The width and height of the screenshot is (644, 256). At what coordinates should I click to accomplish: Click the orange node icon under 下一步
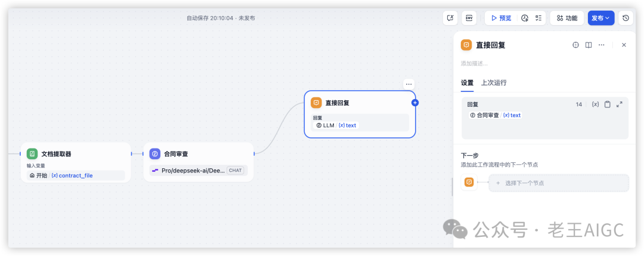click(x=469, y=183)
